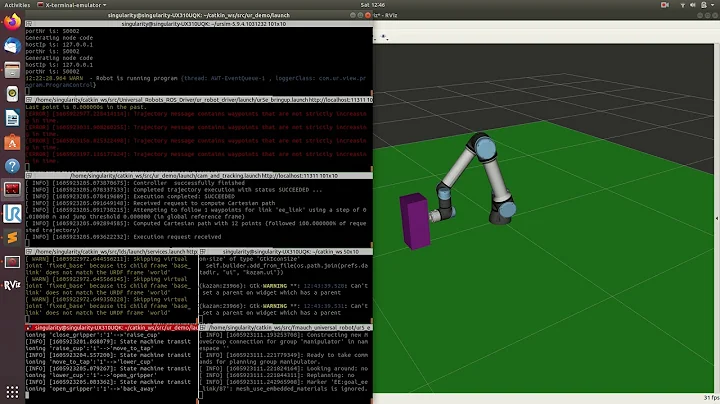Click the terminal window title singularity@singularity-UX310UQK
720x404 pixels.
(x=198, y=15)
